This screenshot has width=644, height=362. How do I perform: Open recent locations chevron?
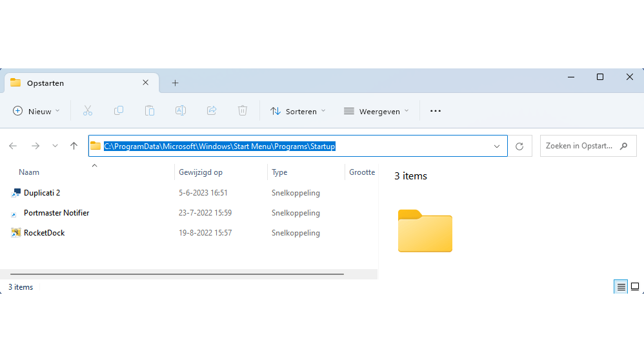coord(55,146)
